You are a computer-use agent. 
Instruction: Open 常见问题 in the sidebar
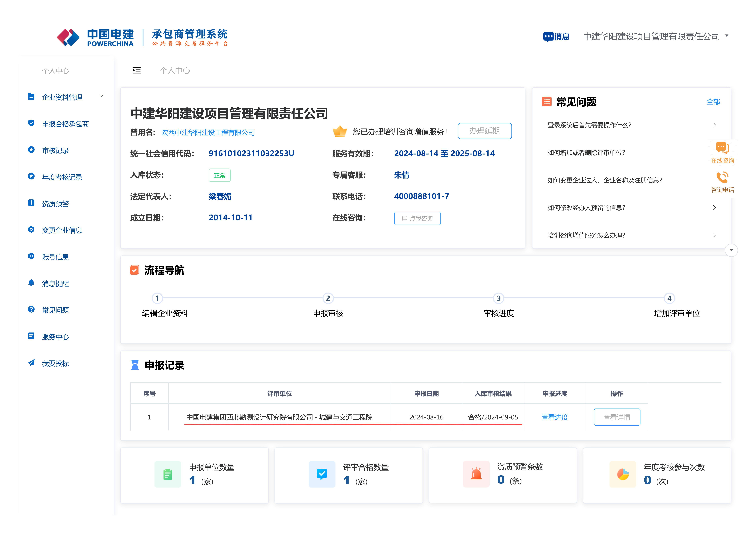coord(55,310)
